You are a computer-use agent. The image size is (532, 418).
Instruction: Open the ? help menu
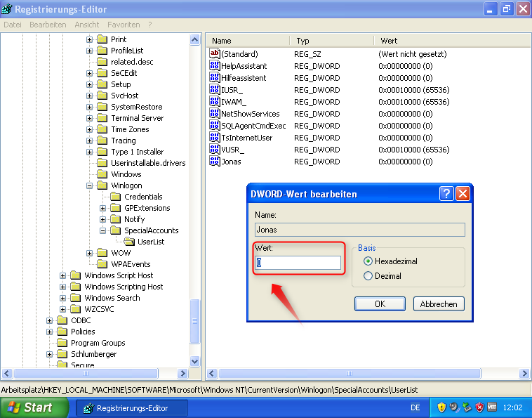(150, 25)
